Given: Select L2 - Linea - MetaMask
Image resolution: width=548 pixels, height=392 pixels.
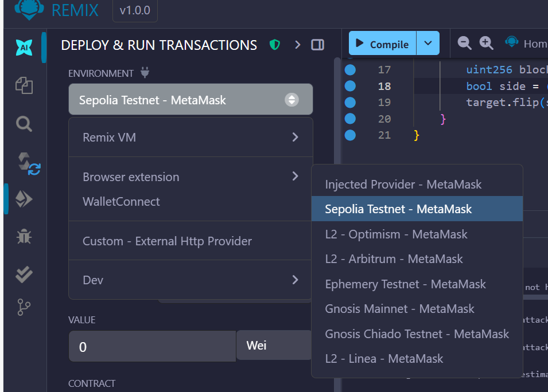Looking at the screenshot, I should (x=417, y=359).
